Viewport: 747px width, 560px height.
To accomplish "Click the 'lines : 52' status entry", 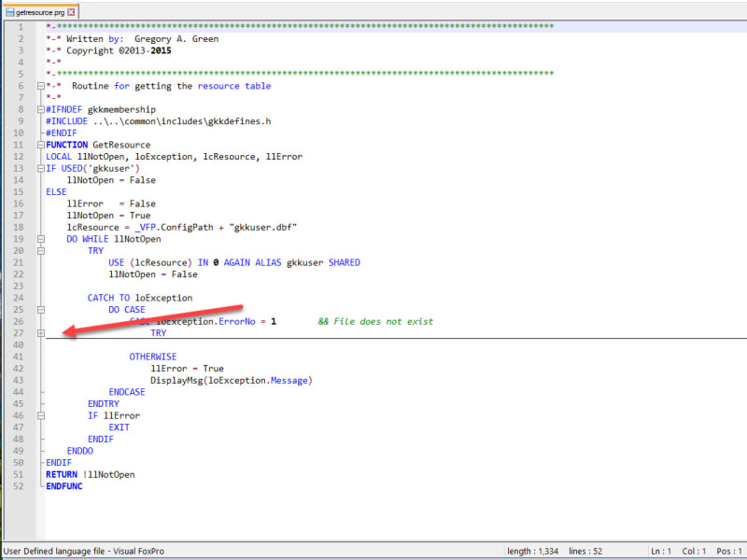I will click(x=585, y=551).
